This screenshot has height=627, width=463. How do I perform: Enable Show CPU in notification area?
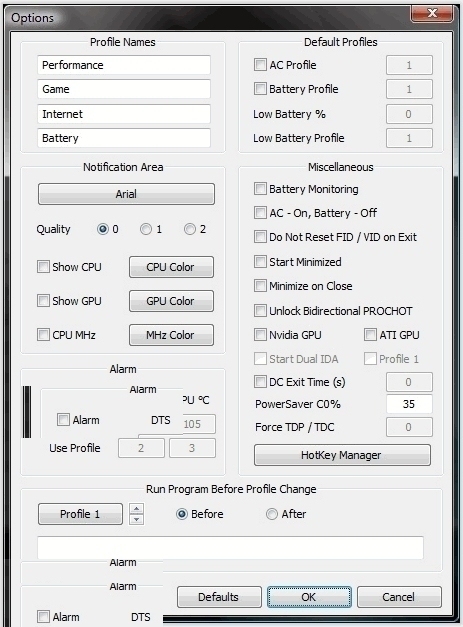point(43,267)
